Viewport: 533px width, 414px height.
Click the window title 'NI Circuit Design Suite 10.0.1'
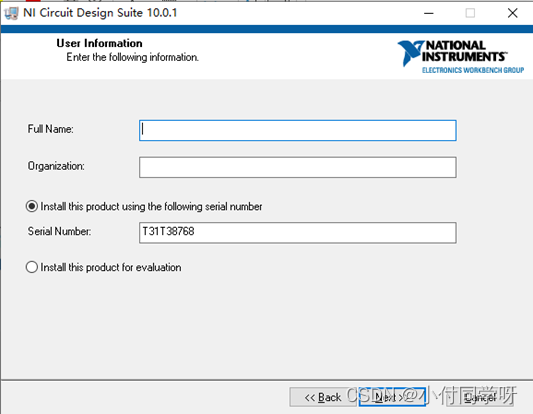point(100,13)
